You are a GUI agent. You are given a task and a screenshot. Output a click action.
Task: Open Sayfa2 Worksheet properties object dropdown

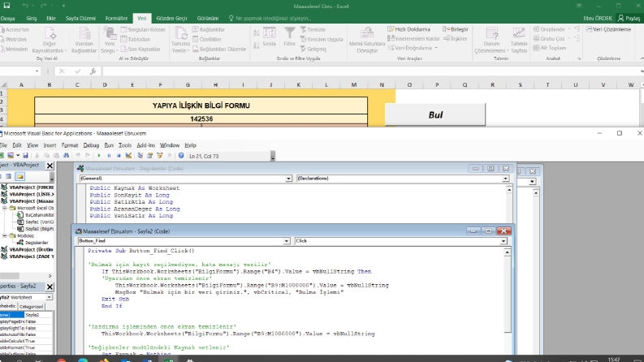(x=49, y=297)
